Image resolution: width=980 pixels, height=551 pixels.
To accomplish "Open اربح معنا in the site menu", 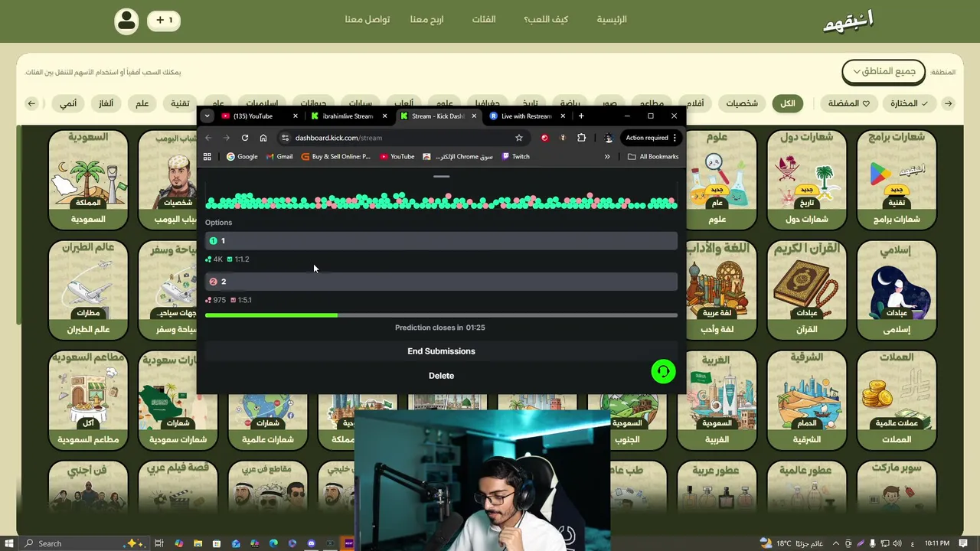I will click(426, 20).
